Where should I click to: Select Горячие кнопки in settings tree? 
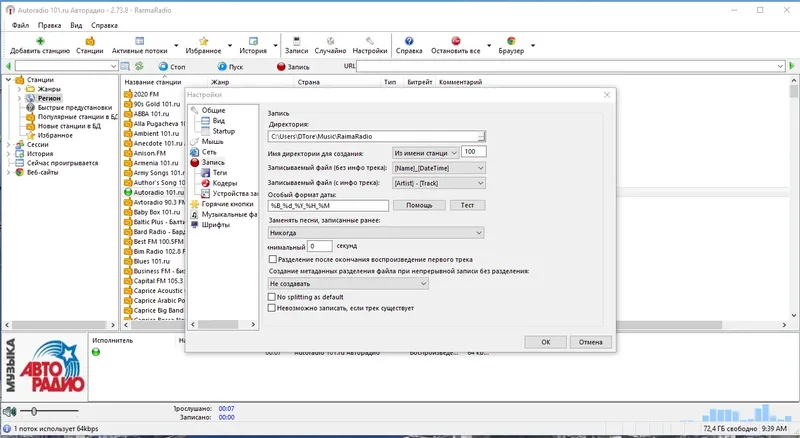pos(227,204)
